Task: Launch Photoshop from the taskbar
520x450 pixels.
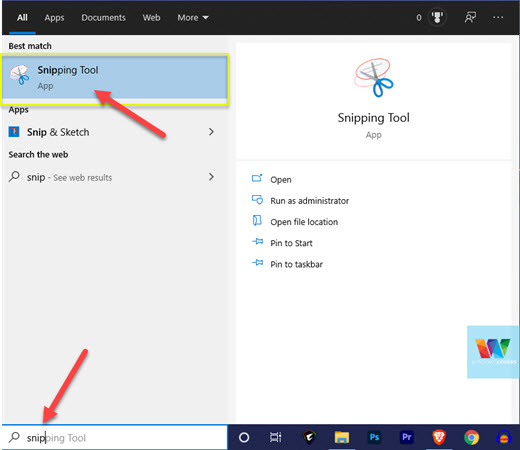Action: coord(374,437)
